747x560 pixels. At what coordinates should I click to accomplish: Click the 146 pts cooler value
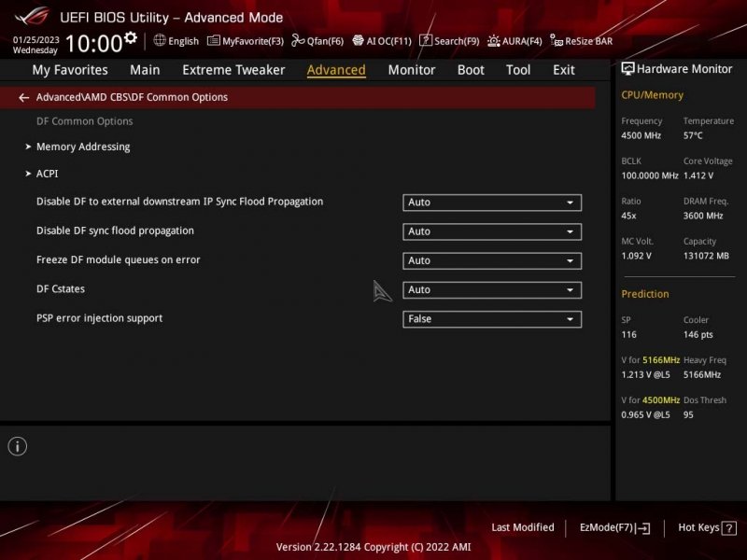(698, 335)
